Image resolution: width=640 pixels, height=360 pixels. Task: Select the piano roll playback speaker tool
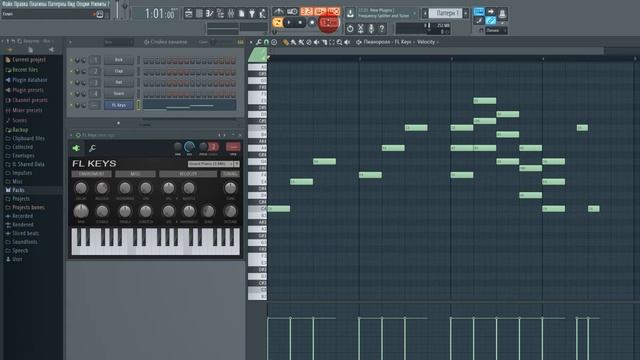pos(347,42)
